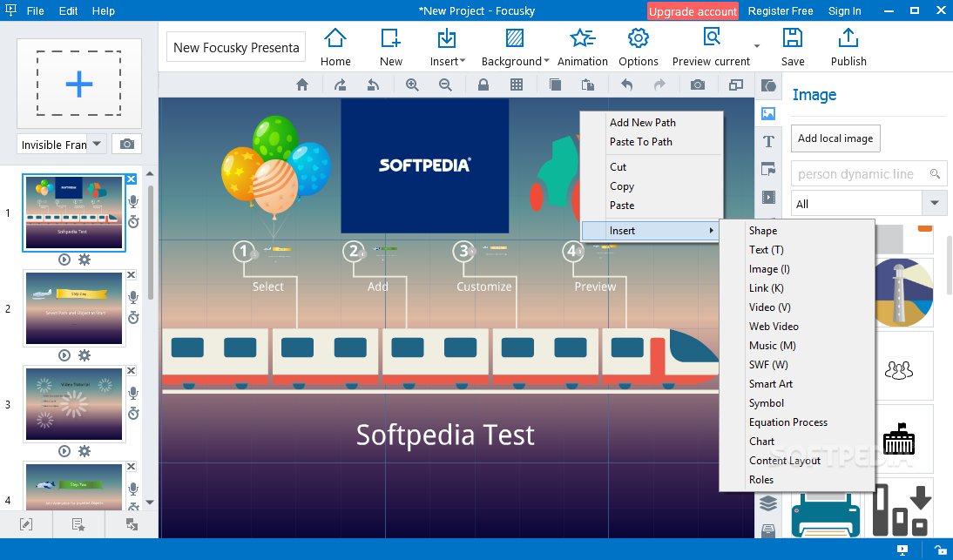
Task: Click the Add local image button
Action: click(x=835, y=138)
